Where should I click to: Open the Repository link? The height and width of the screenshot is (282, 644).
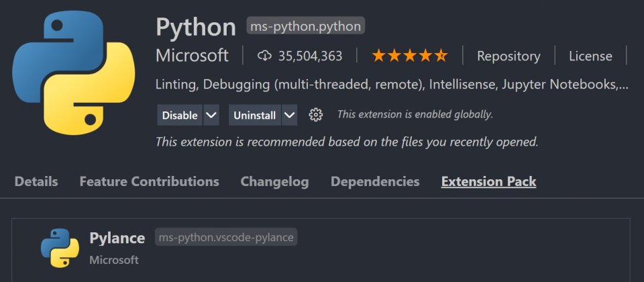pos(508,56)
